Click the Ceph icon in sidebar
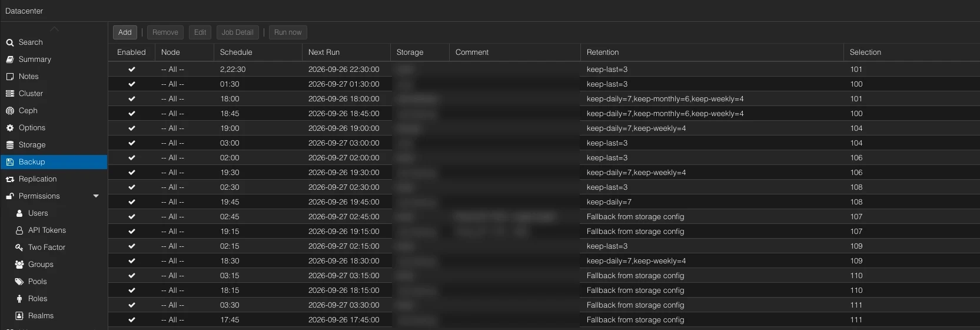 click(10, 111)
